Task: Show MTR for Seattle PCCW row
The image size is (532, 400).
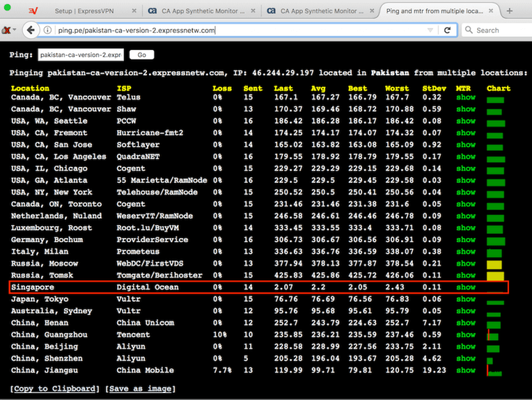Action: click(465, 121)
